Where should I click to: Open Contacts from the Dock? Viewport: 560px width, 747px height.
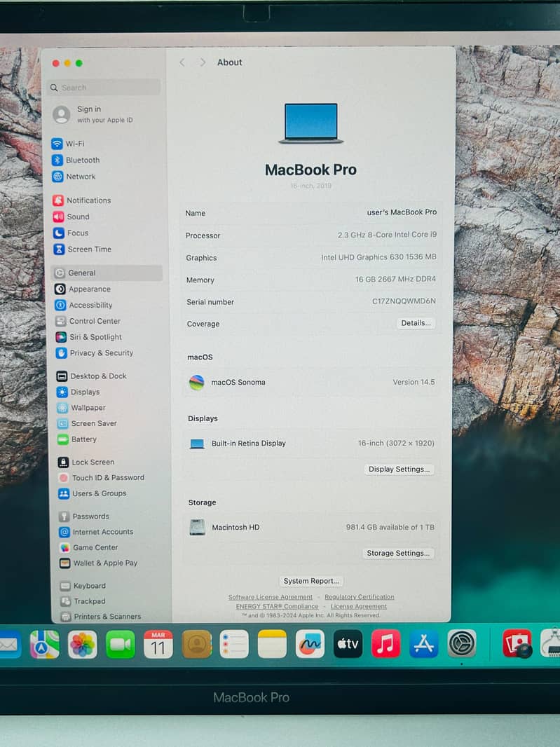196,644
